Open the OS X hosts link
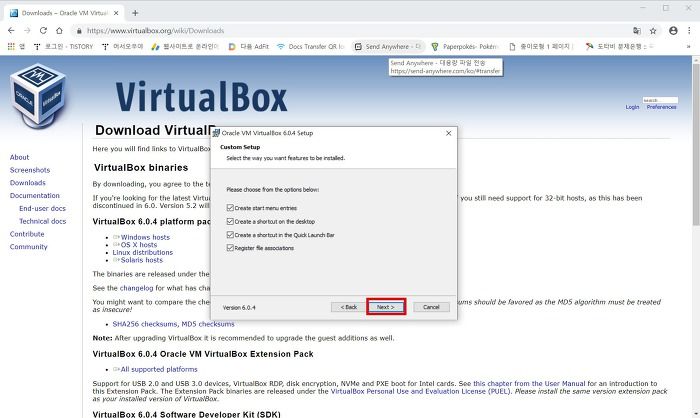Viewport: 700px width, 418px height. (x=139, y=245)
